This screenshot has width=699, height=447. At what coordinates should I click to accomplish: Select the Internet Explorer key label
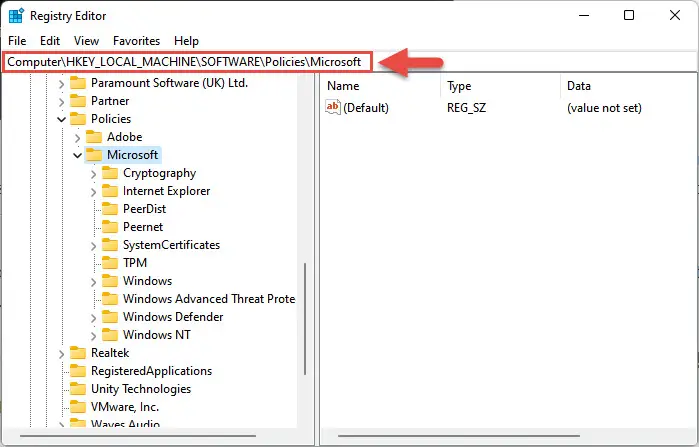pyautogui.click(x=166, y=191)
